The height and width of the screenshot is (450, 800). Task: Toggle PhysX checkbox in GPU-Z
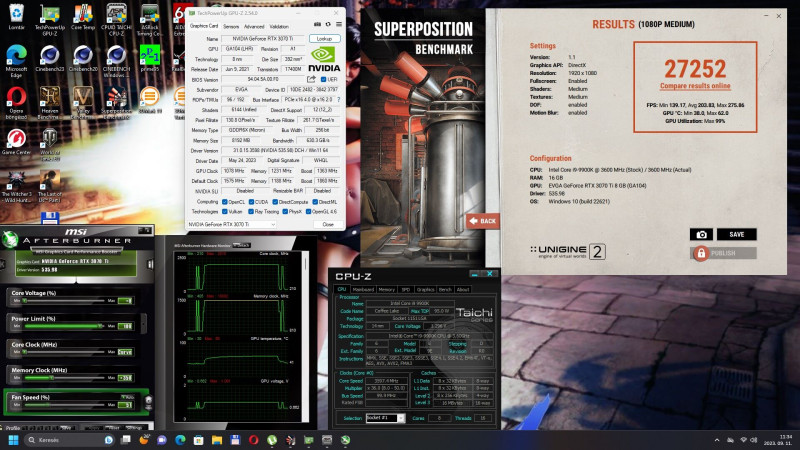click(x=285, y=212)
